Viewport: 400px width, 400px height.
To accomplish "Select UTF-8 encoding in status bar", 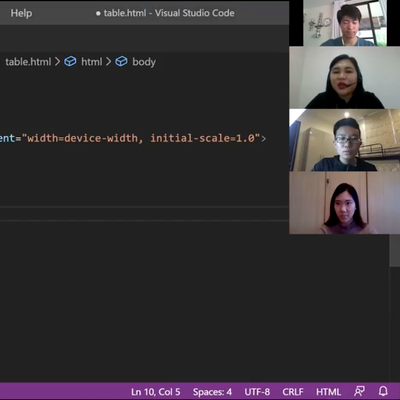I will pyautogui.click(x=257, y=392).
